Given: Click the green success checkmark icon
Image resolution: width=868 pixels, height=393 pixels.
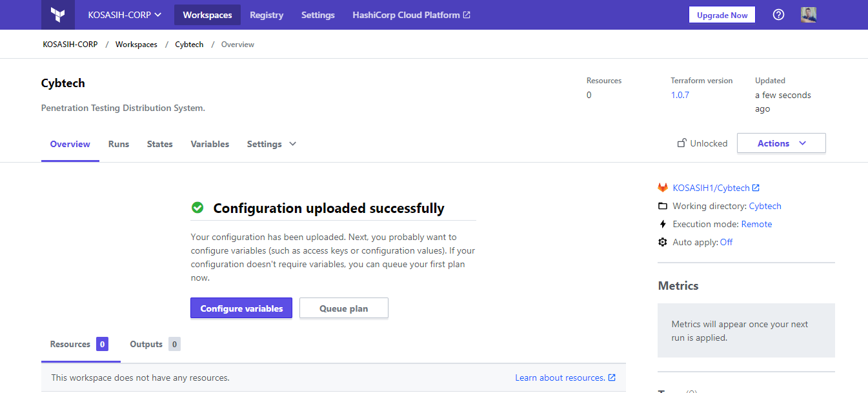Looking at the screenshot, I should pos(197,208).
